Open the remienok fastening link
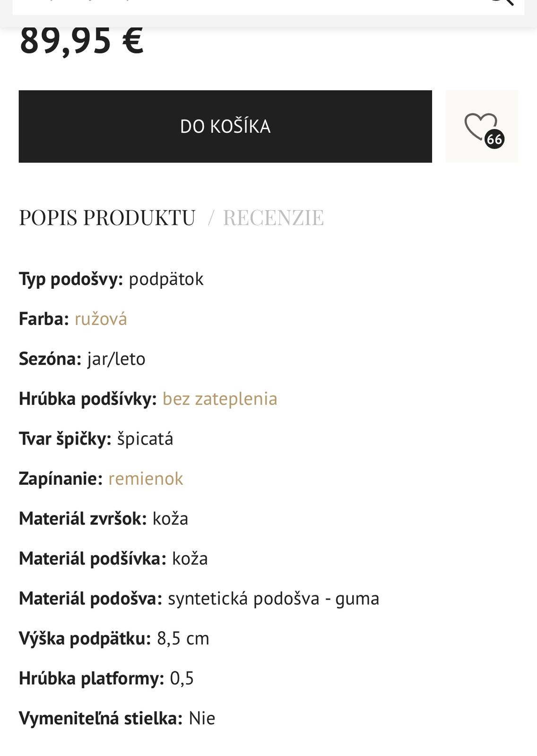 [x=146, y=479]
